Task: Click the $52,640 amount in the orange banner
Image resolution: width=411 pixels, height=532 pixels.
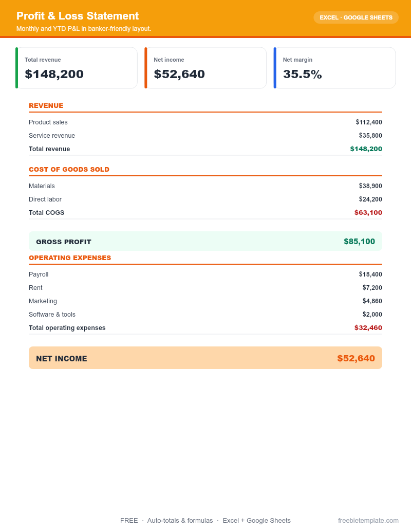Action: pyautogui.click(x=356, y=358)
